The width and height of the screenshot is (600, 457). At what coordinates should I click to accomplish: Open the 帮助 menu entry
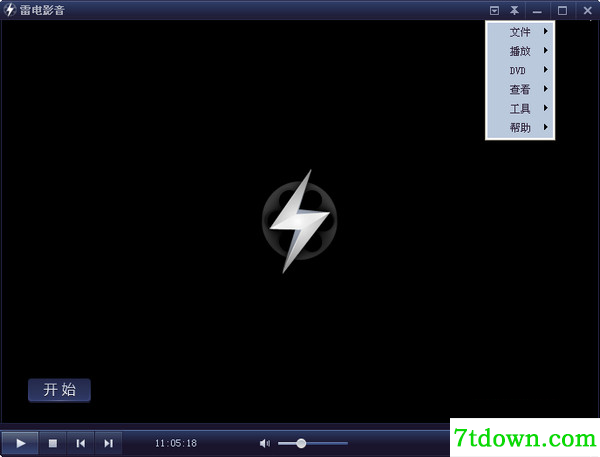click(x=520, y=127)
